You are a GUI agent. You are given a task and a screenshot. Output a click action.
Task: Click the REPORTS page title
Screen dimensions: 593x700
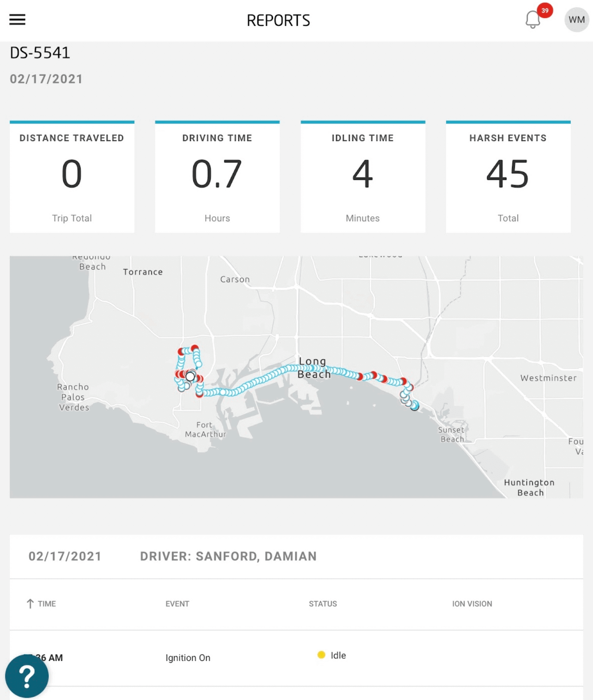coord(278,20)
